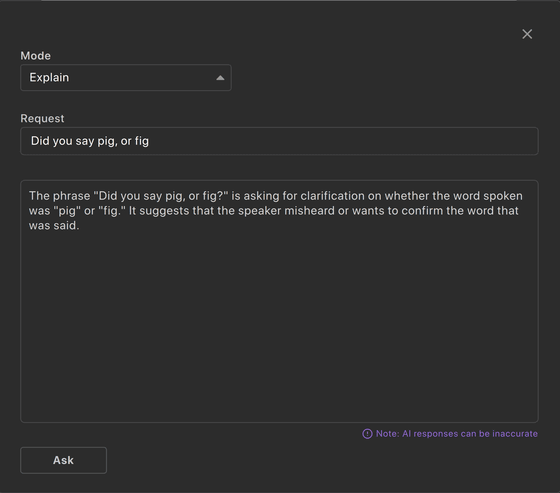The height and width of the screenshot is (493, 560).
Task: Focus the Request input field
Action: pyautogui.click(x=279, y=141)
